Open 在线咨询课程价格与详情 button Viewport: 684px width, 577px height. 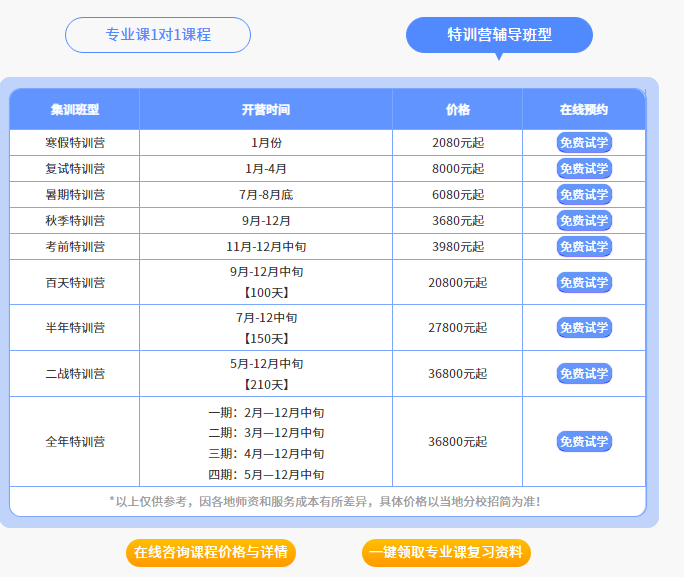[211, 553]
